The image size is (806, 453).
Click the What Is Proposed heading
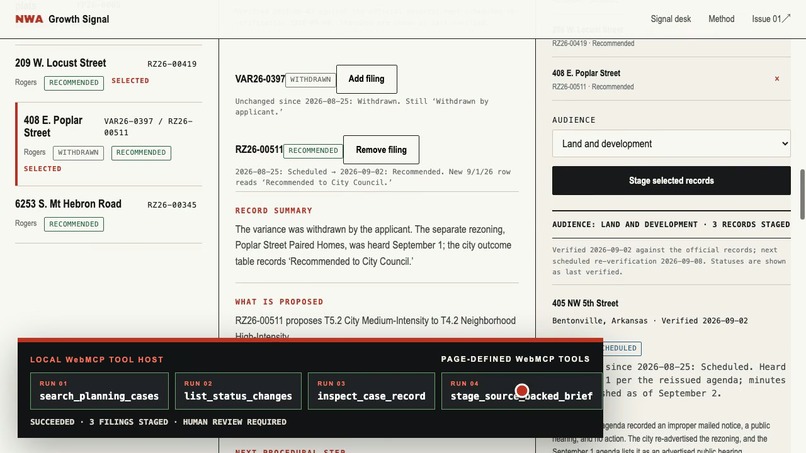pos(279,302)
